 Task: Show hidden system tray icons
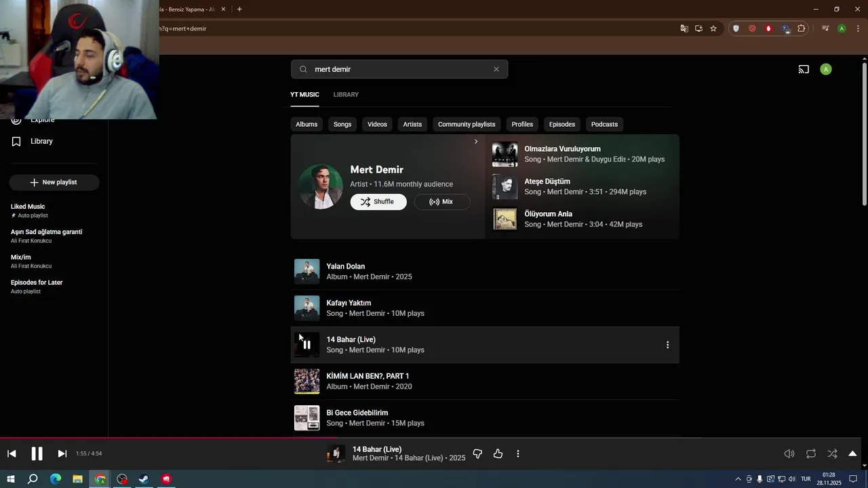click(x=738, y=479)
